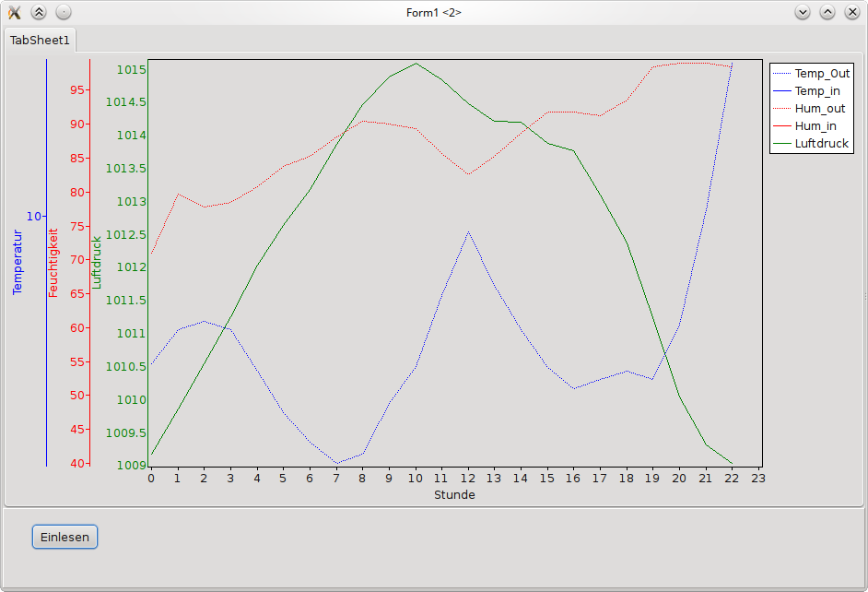Click the circular sticky-window button in title bar
The width and height of the screenshot is (868, 592).
63,12
